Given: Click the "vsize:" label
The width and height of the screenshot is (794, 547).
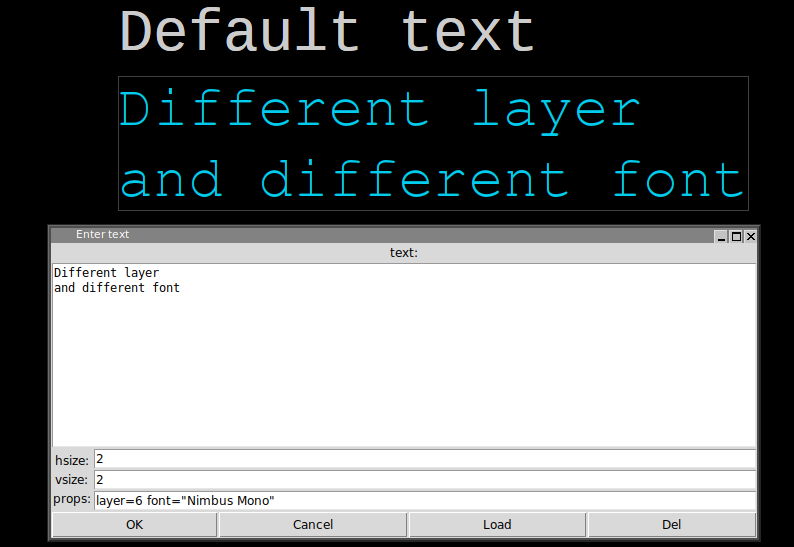Looking at the screenshot, I should tap(72, 480).
